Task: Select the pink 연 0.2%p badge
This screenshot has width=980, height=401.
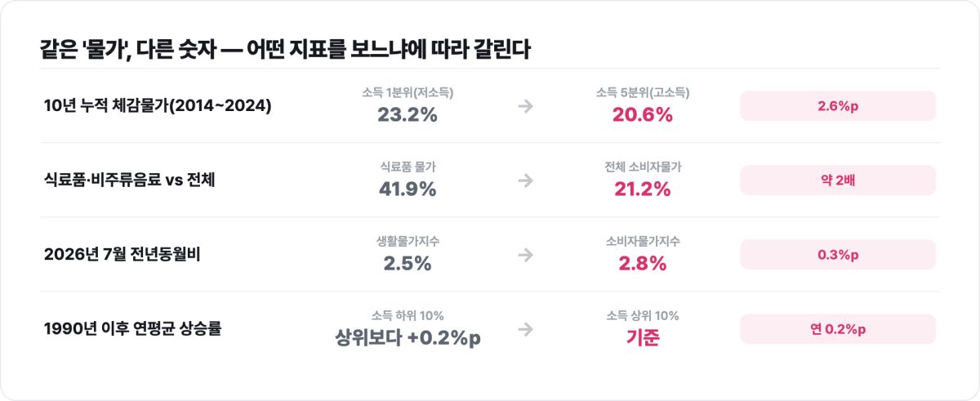Action: click(838, 329)
